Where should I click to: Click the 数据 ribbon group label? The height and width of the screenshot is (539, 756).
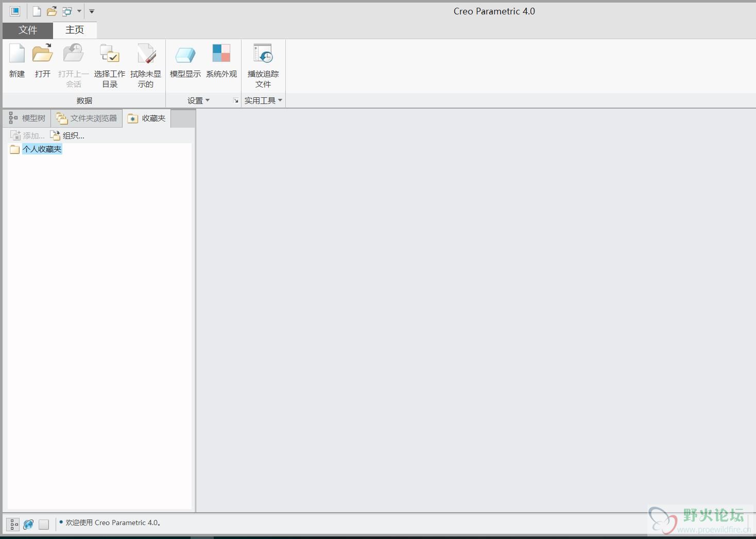click(x=84, y=100)
